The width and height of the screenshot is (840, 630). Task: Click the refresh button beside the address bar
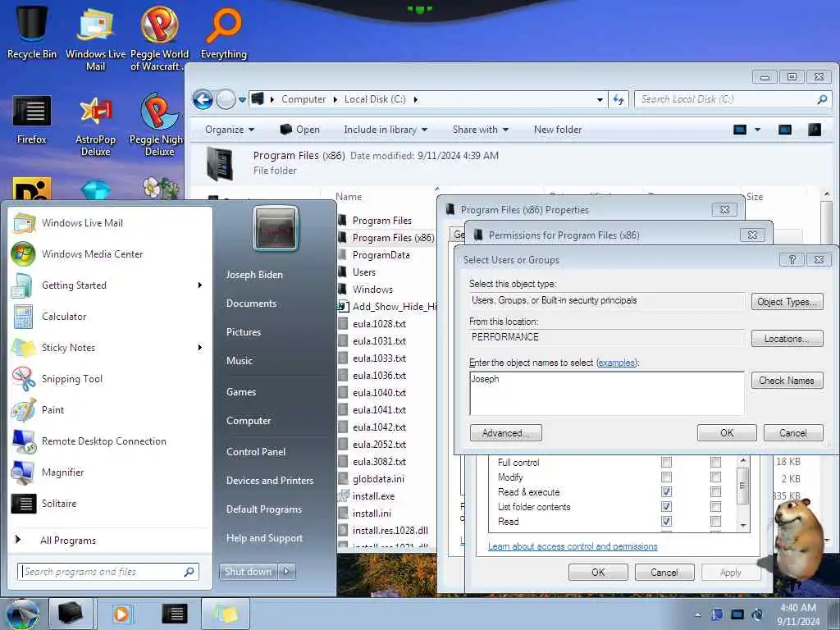pyautogui.click(x=619, y=99)
